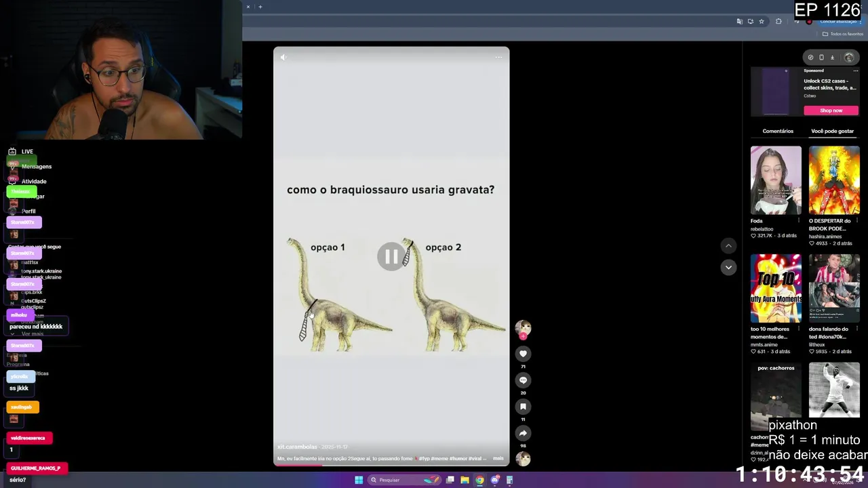Open Atividade in the TikTok sidebar
The width and height of the screenshot is (868, 488).
(x=34, y=182)
